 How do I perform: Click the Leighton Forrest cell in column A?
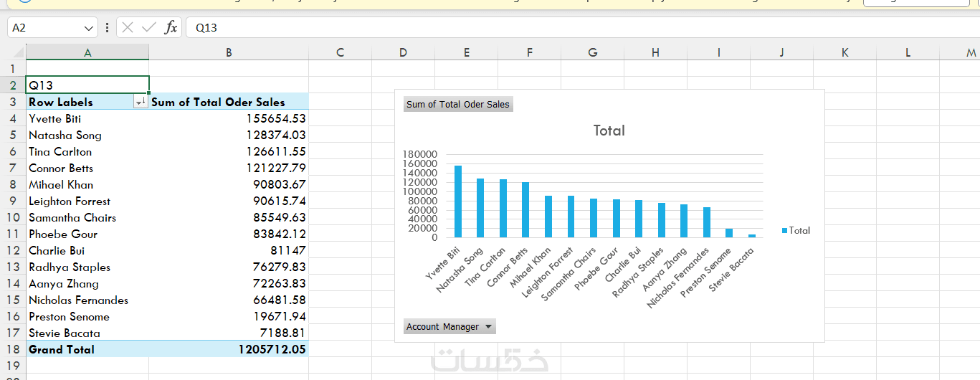[87, 201]
